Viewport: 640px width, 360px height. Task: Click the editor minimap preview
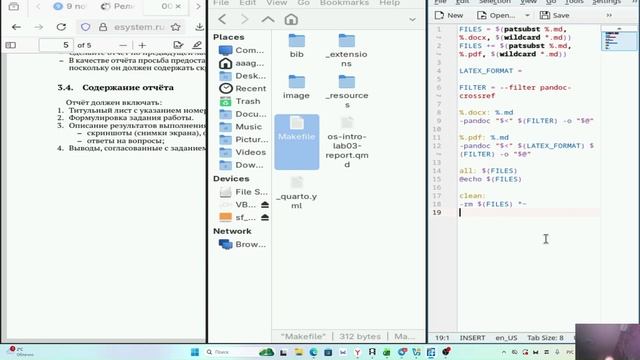pos(619,40)
